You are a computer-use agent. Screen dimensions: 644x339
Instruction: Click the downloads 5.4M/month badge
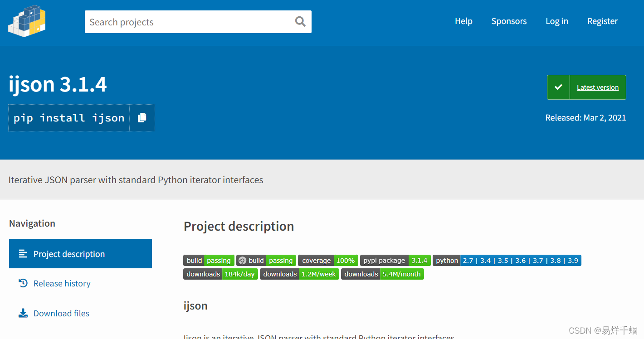[382, 274]
